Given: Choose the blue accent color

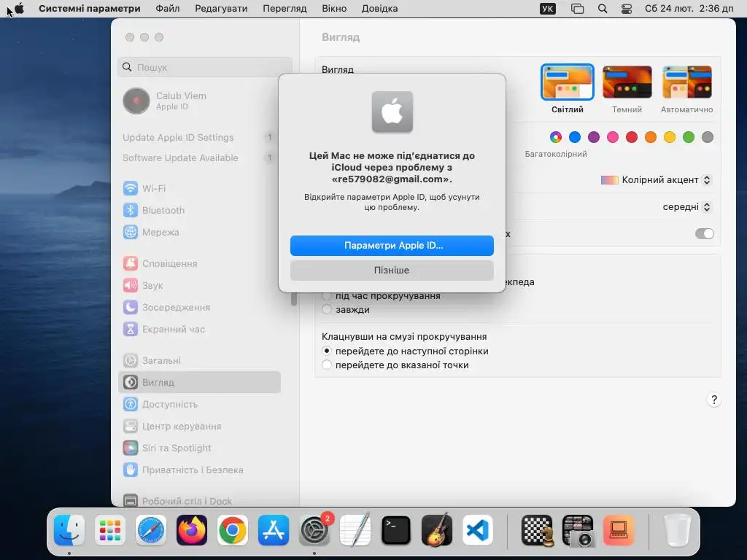Looking at the screenshot, I should tap(575, 137).
